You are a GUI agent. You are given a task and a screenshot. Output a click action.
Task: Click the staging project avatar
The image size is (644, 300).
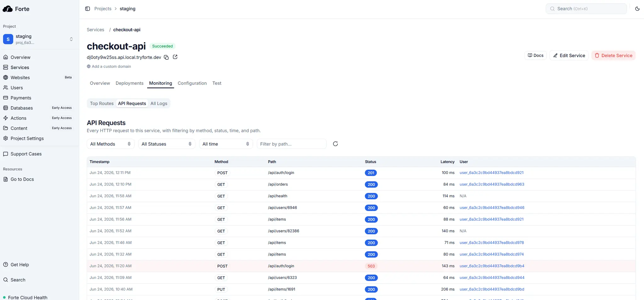[8, 39]
